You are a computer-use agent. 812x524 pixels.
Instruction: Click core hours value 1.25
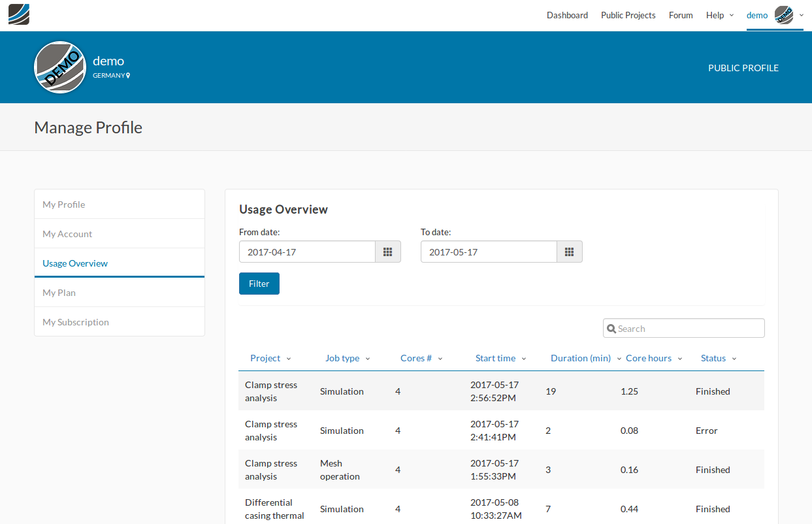pyautogui.click(x=629, y=391)
